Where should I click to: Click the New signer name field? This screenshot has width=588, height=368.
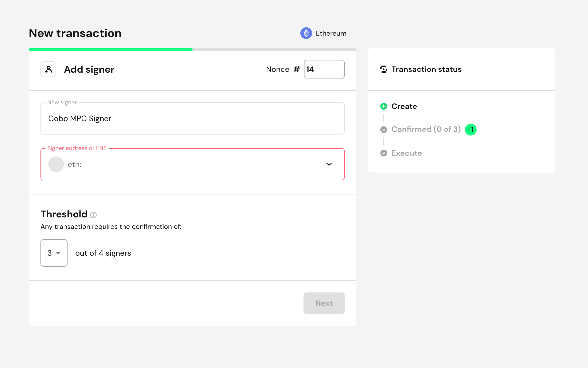click(192, 118)
